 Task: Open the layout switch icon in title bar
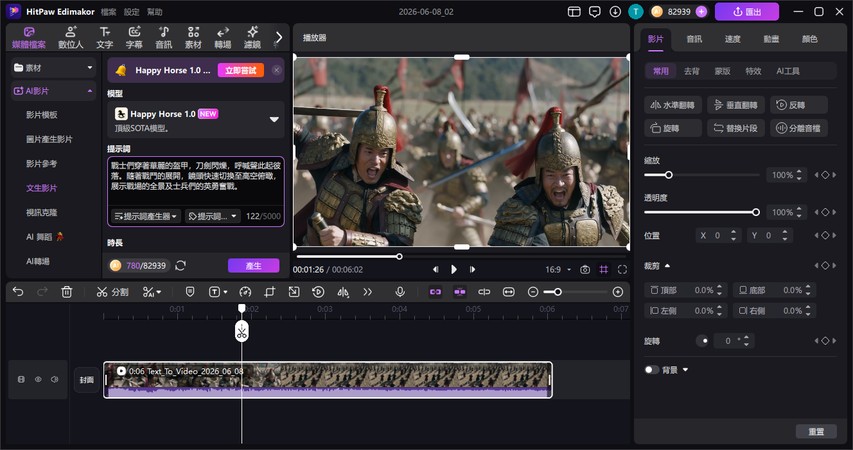[x=574, y=11]
